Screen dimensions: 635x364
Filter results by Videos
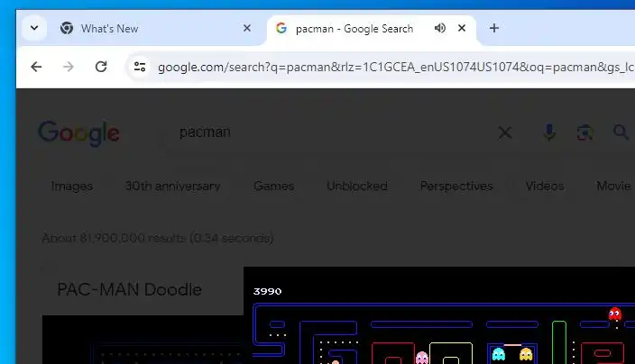545,186
